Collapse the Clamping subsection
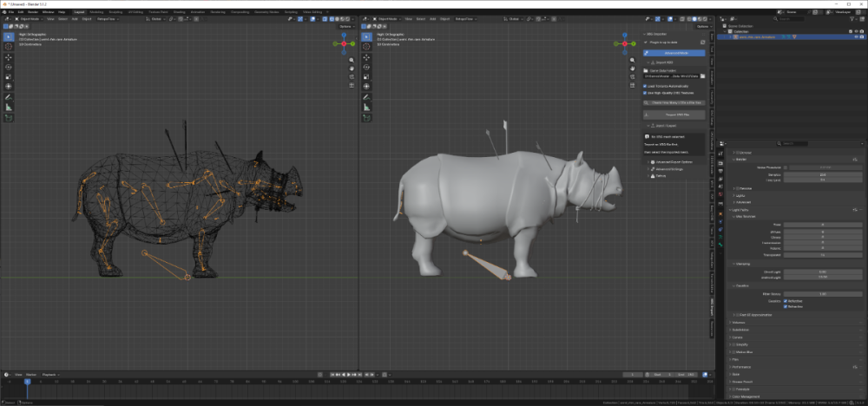Image resolution: width=868 pixels, height=406 pixels. coord(742,264)
